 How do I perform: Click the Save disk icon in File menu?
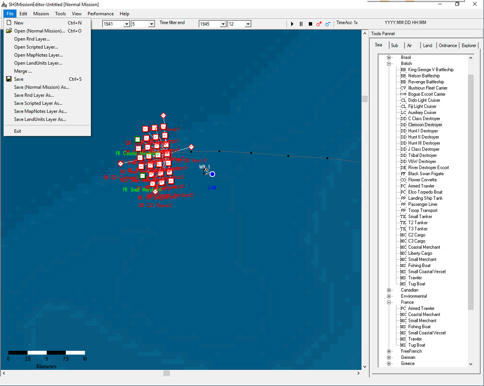tap(9, 79)
